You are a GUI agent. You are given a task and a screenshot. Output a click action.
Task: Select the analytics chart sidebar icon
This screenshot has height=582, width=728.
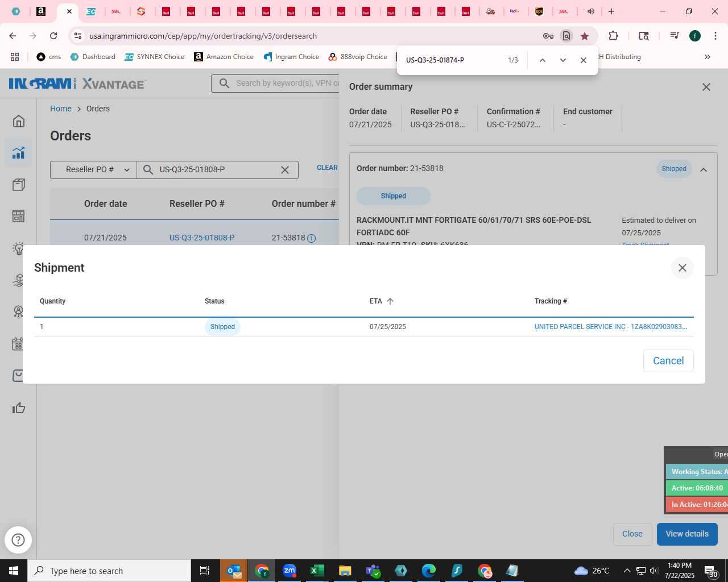click(x=19, y=152)
